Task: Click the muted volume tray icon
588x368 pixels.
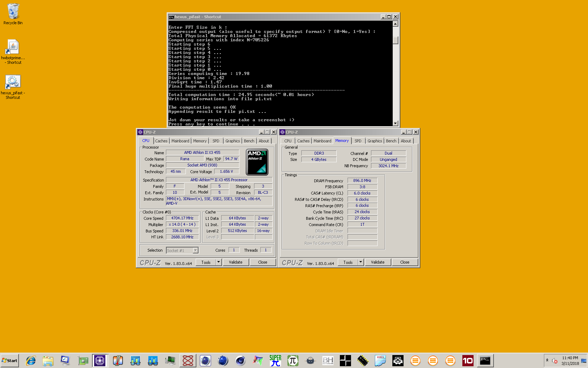Action: [555, 361]
